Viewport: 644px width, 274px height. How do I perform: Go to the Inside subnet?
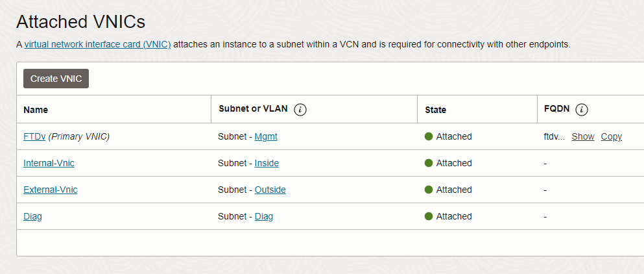click(267, 163)
